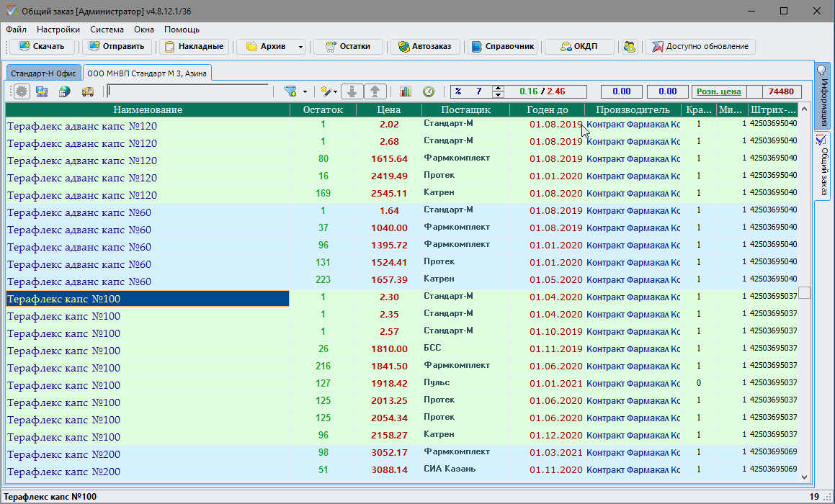
Task: Click stock value 216 in Остаток column
Action: coord(323,366)
